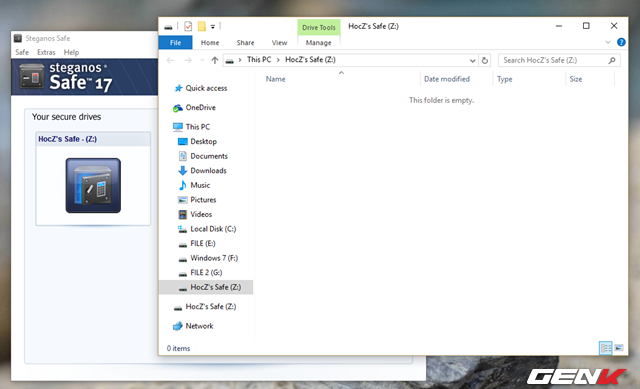Open Customize Quick Access Toolbar dropdown
Viewport: 640px width, 389px height.
(x=213, y=27)
